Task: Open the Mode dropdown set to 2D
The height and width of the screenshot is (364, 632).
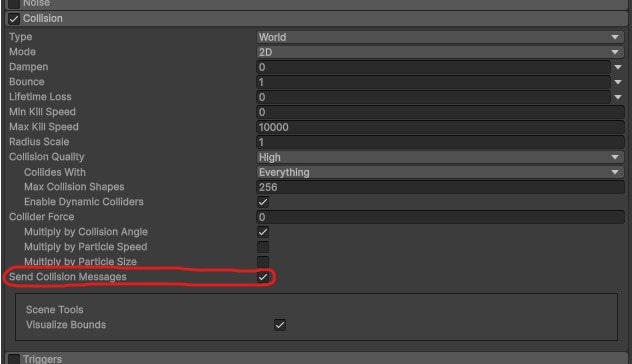Action: tap(440, 52)
